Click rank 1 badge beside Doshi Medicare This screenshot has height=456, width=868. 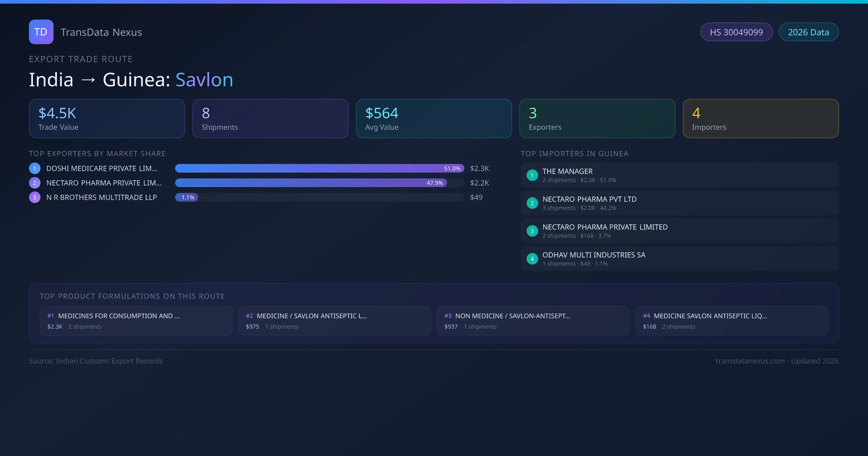coord(35,168)
